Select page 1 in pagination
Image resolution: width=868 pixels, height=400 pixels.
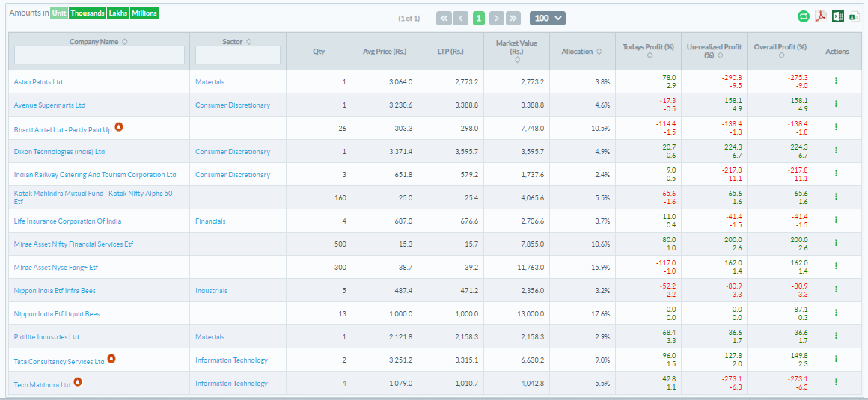(x=479, y=18)
